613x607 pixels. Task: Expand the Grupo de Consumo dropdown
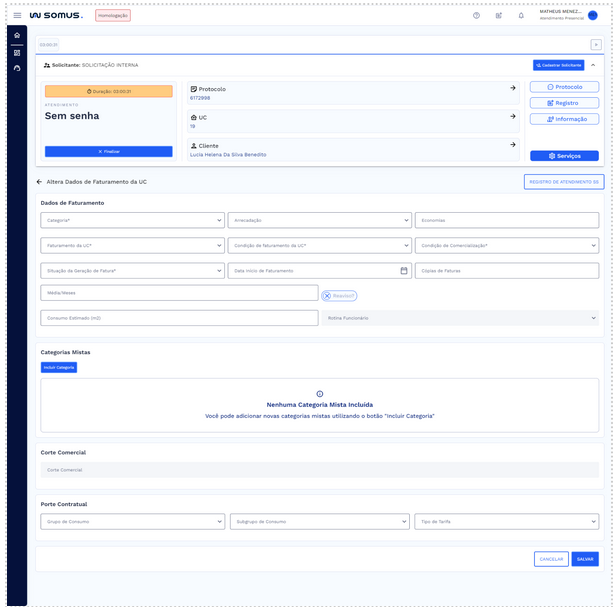click(x=132, y=521)
